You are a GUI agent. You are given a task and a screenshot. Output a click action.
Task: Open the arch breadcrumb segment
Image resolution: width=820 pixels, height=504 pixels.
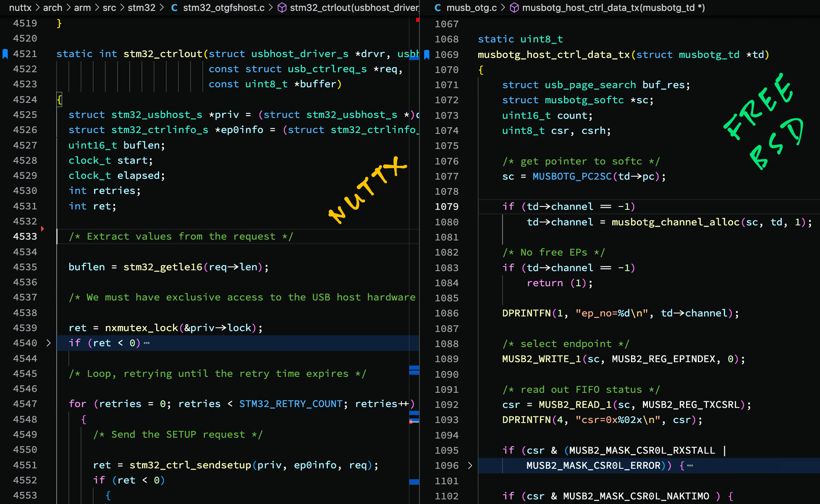pos(52,8)
